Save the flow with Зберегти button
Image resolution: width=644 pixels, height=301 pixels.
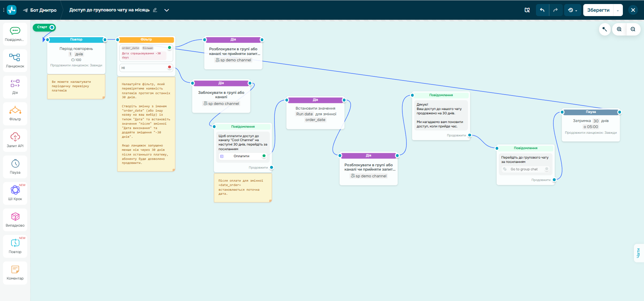click(x=598, y=10)
